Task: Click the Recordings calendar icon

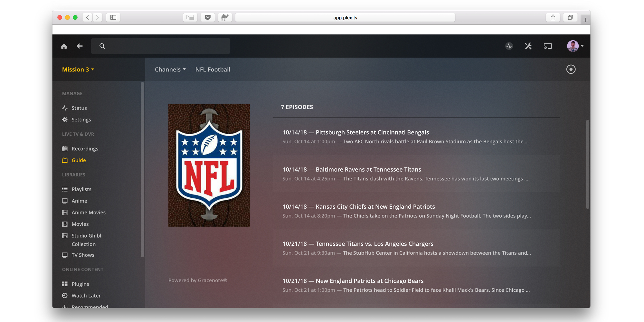Action: 65,148
